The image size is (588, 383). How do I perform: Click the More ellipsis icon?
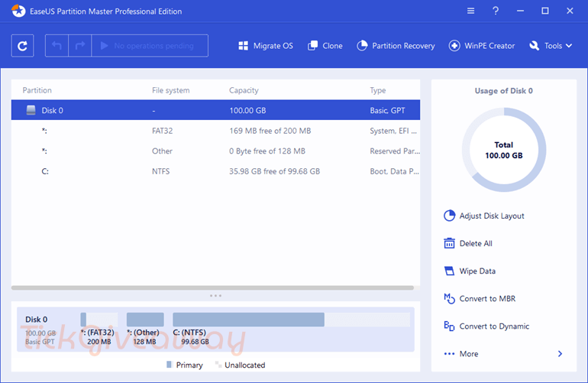(449, 354)
